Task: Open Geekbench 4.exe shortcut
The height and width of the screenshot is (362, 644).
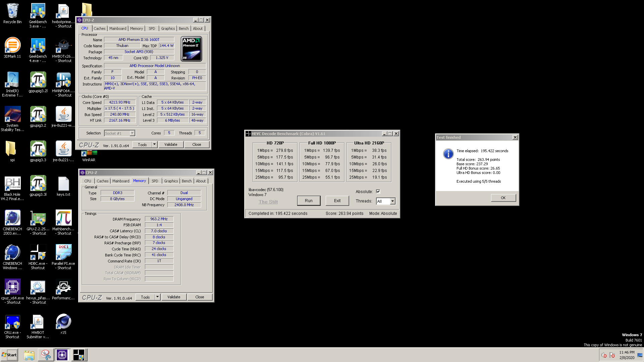Action: (38, 50)
